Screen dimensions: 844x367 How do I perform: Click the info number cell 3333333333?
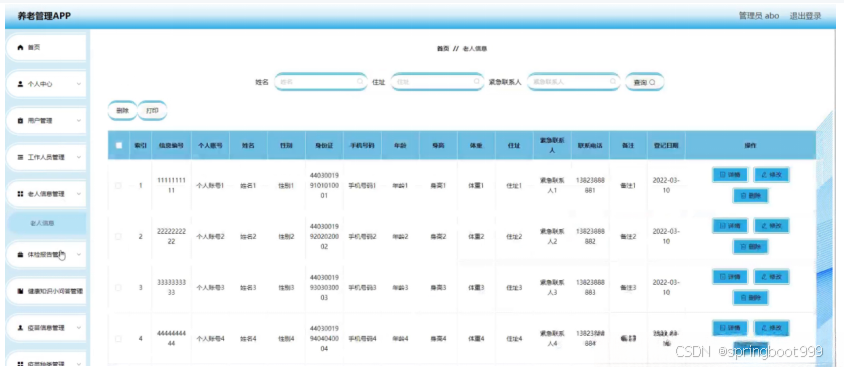pos(171,288)
